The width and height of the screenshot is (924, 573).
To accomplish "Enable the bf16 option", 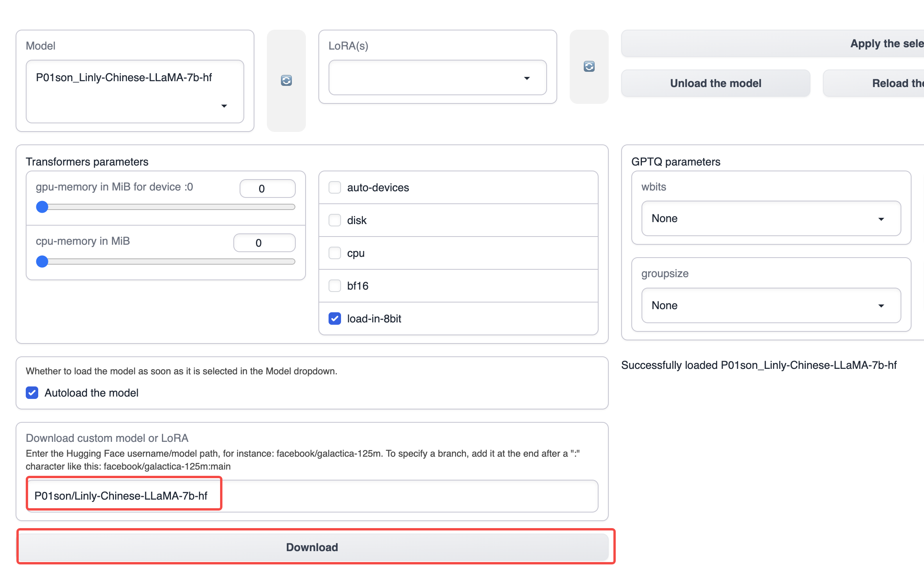I will coord(335,286).
